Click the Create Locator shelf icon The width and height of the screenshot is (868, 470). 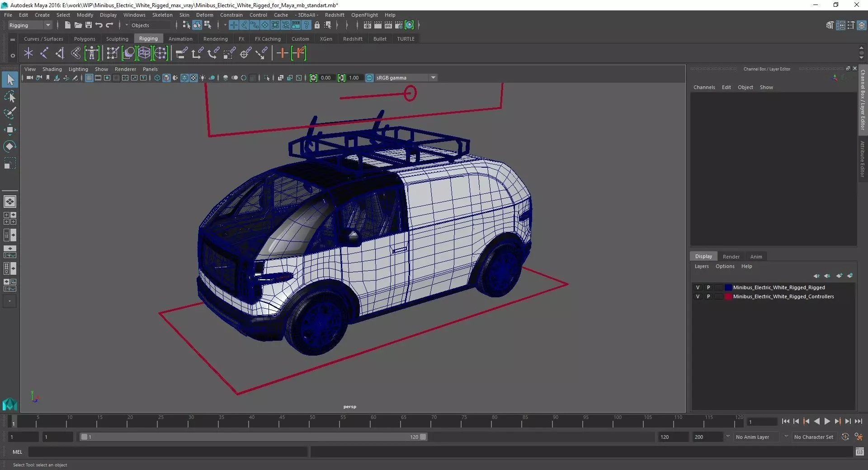tap(28, 53)
